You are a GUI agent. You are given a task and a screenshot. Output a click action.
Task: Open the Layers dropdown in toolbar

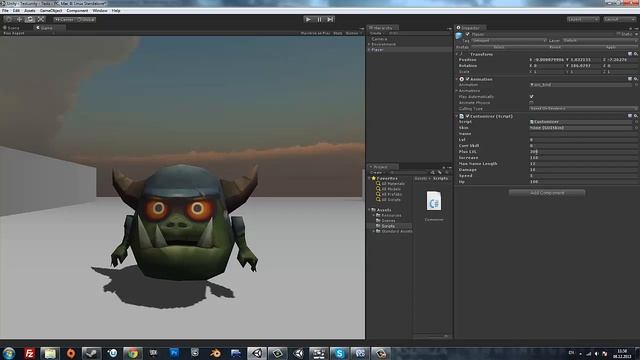pyautogui.click(x=582, y=19)
